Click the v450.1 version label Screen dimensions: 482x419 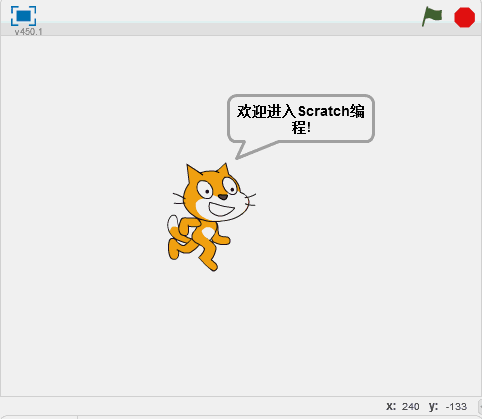click(28, 32)
